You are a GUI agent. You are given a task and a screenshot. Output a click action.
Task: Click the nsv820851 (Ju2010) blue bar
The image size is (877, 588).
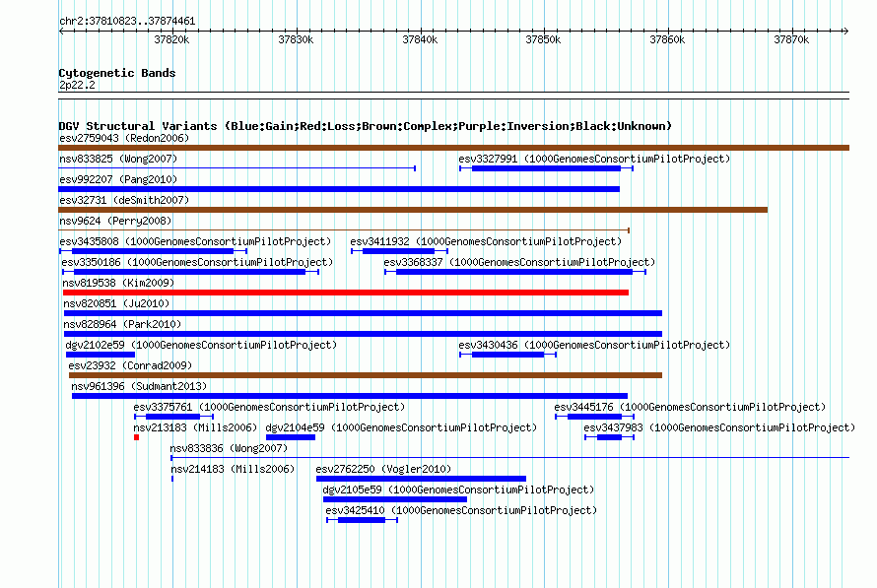363,313
